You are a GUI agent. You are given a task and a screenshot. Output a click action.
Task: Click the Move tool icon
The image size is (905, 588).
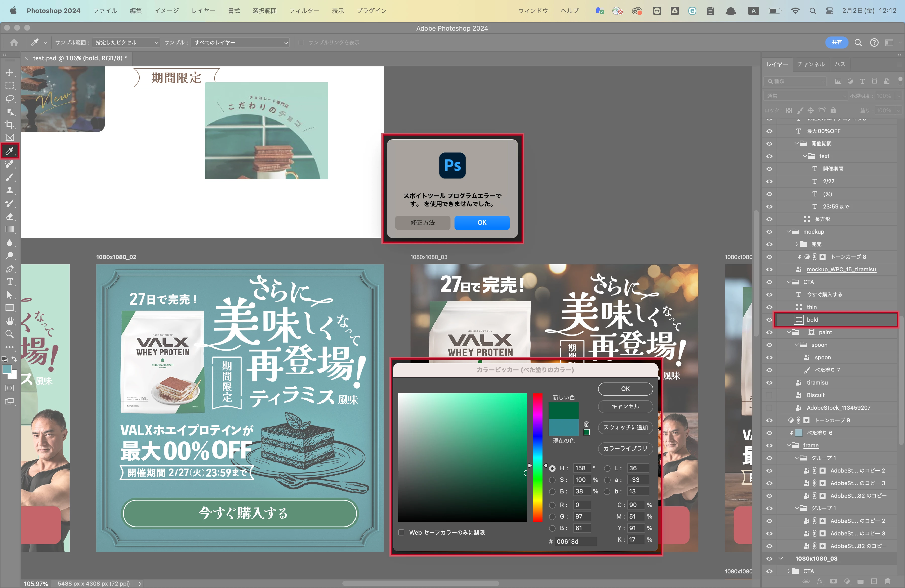tap(10, 72)
